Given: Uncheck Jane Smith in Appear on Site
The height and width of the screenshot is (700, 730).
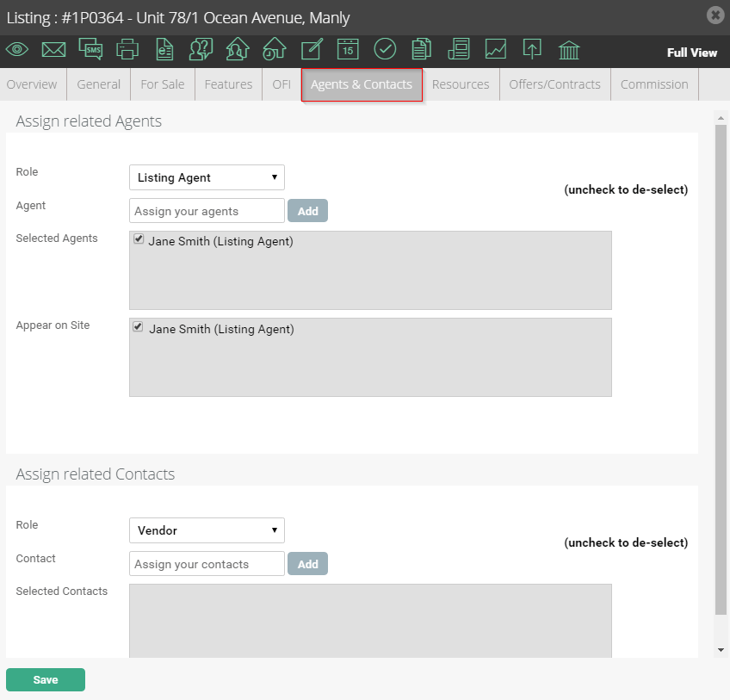Looking at the screenshot, I should [138, 326].
